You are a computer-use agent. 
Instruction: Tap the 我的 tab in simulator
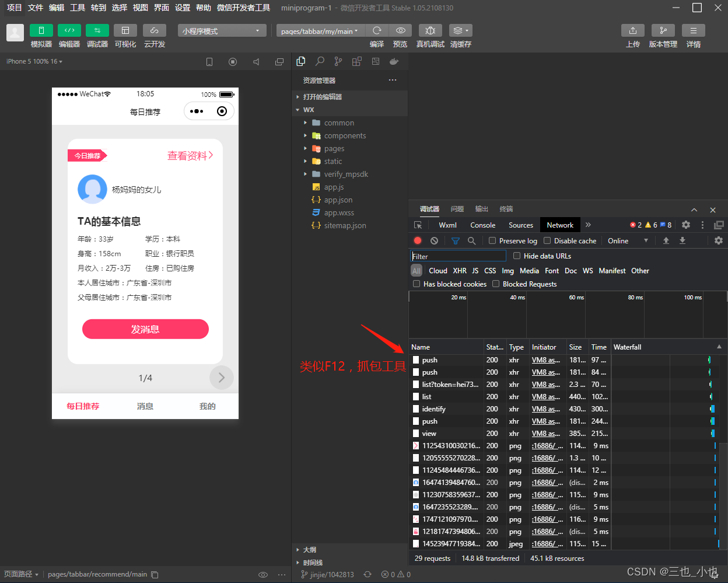pyautogui.click(x=208, y=406)
